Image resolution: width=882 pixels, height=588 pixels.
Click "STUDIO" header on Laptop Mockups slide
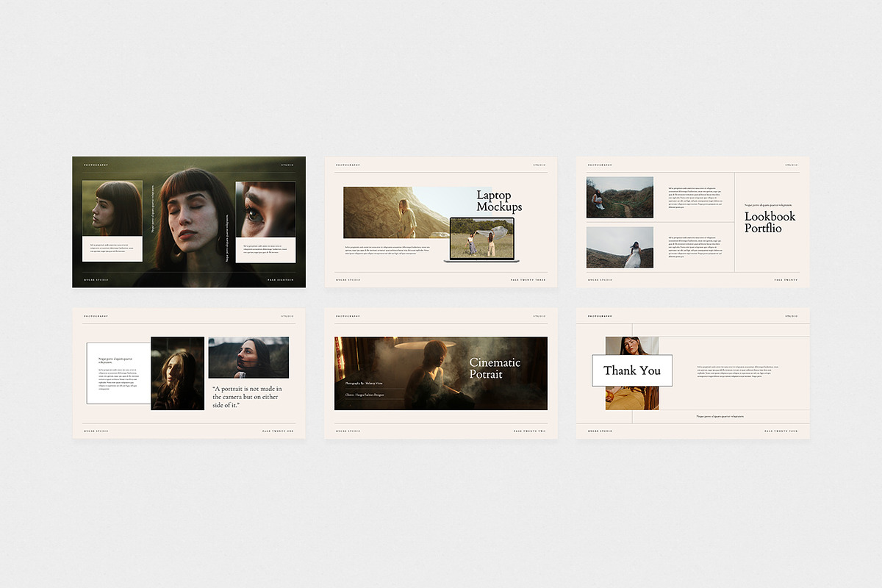click(x=539, y=165)
